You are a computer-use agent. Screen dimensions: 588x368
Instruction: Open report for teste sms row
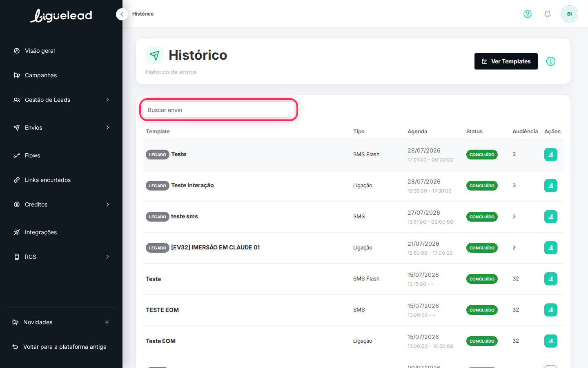[551, 217]
